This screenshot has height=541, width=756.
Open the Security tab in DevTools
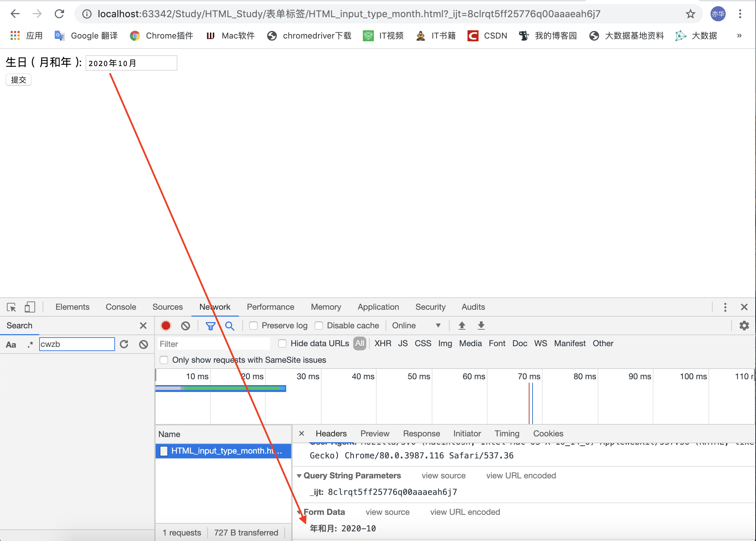pyautogui.click(x=430, y=307)
